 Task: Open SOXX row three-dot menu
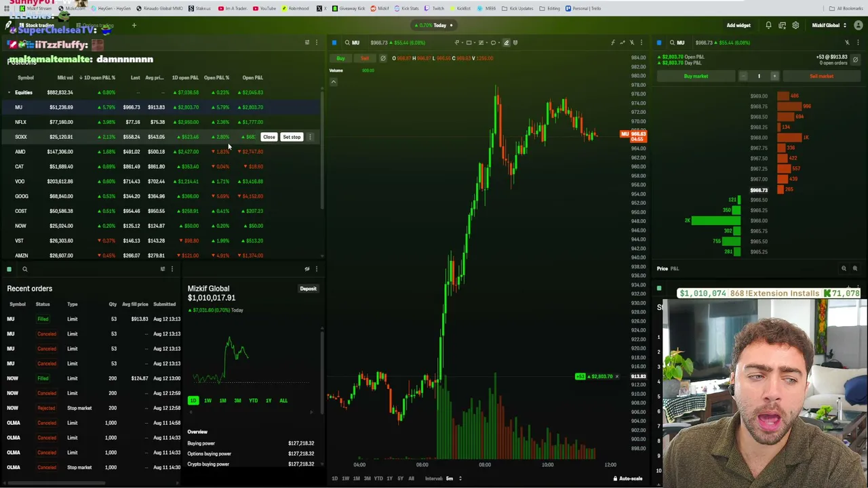pos(310,137)
